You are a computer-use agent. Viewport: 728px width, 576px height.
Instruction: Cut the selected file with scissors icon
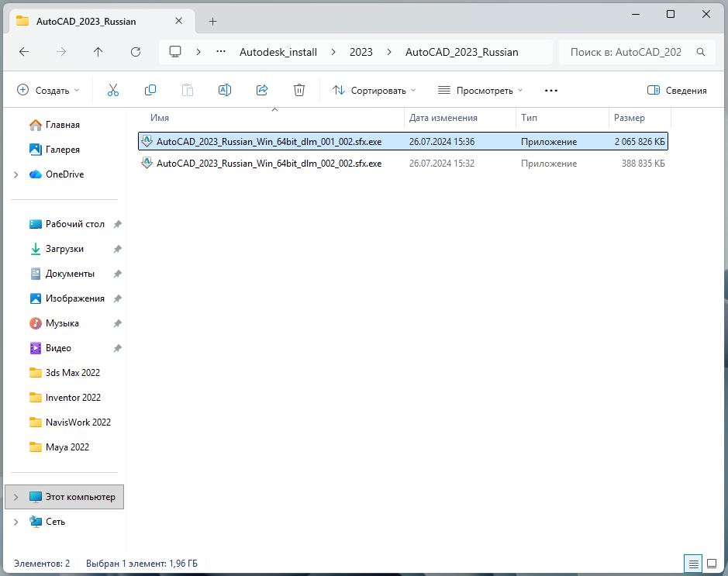(113, 90)
